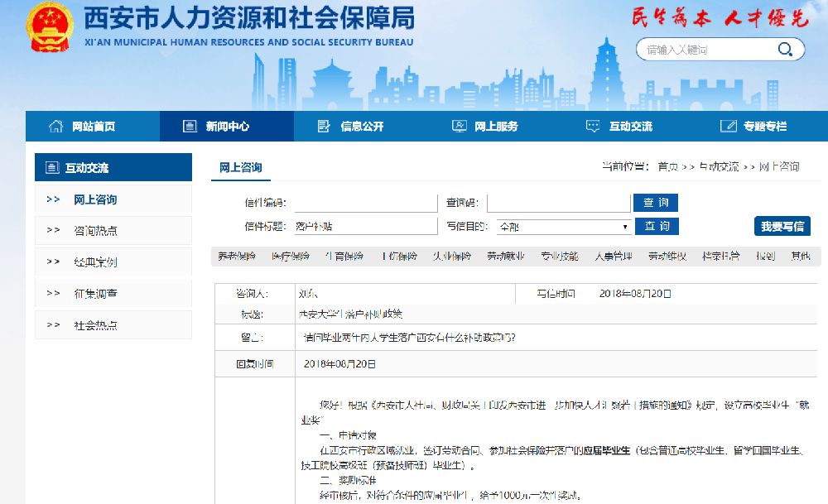Click the home icon beside 网站首页

[56, 127]
